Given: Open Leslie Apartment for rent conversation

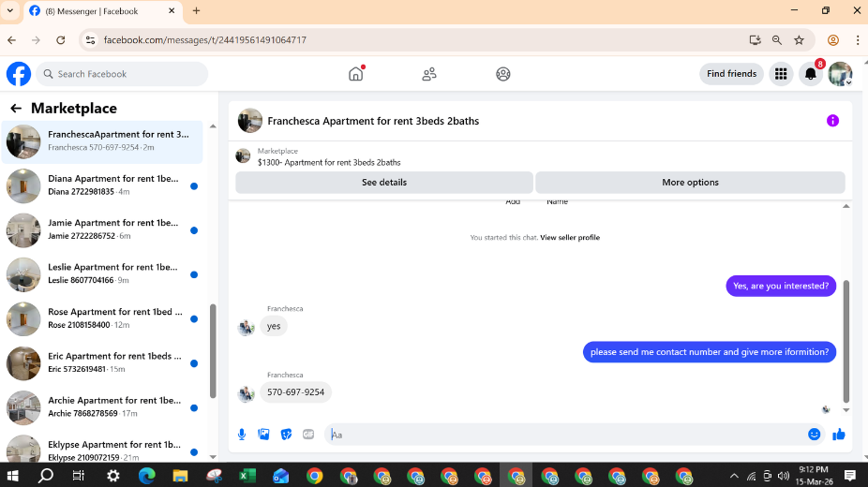Looking at the screenshot, I should point(102,274).
